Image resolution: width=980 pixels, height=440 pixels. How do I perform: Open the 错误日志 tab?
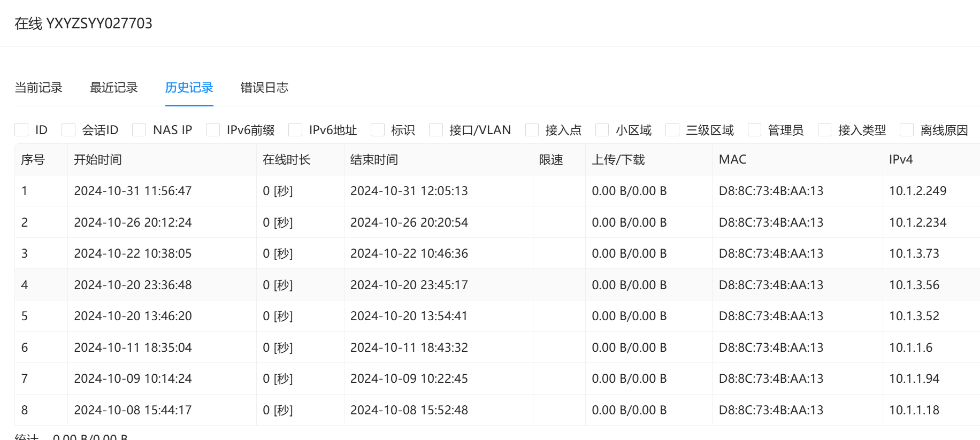coord(264,88)
